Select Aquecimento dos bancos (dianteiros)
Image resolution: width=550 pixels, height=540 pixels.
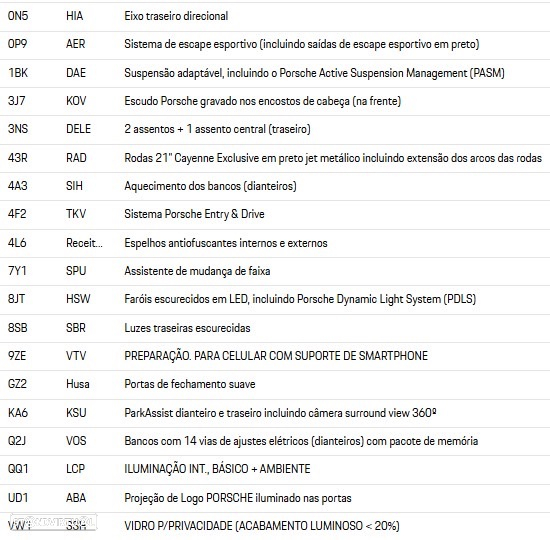(210, 186)
